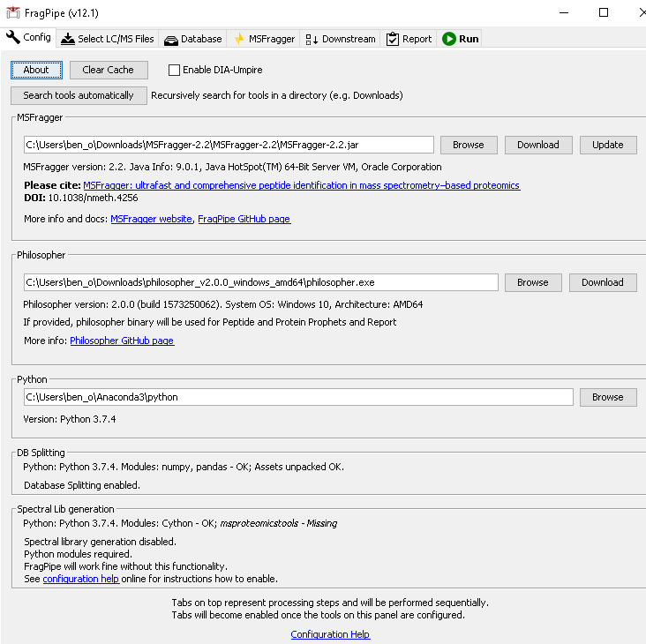Click the FragPipe title bar app icon
The width and height of the screenshot is (646, 644).
point(11,12)
